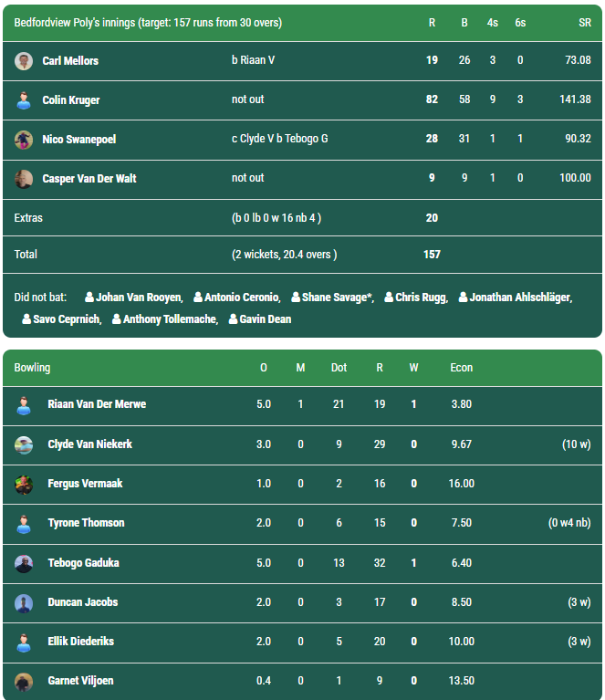Image resolution: width=605 pixels, height=700 pixels.
Task: Click Tyrone Thomson's bowler avatar icon
Action: 24,524
